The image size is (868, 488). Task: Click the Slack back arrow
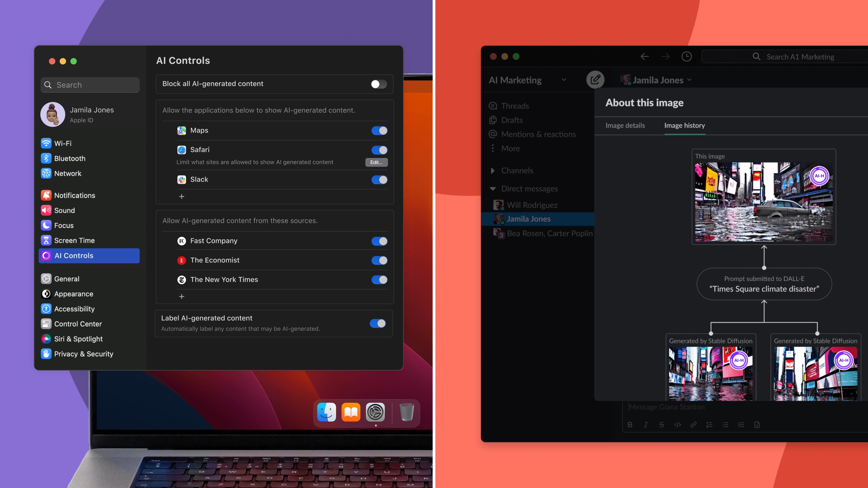(x=645, y=56)
